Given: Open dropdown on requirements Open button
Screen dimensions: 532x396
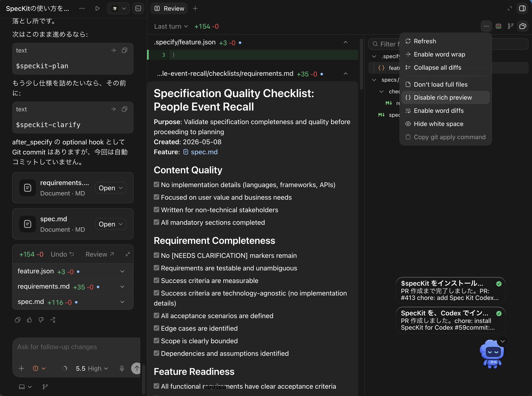Looking at the screenshot, I should click(x=121, y=188).
